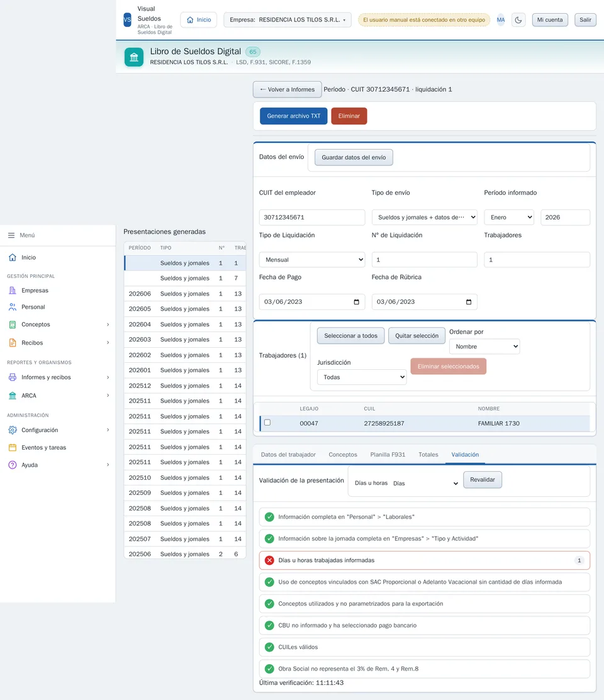Viewport: 604px width, 700px height.
Task: Open the Fecha de Pago calendar picker icon
Action: tap(357, 302)
